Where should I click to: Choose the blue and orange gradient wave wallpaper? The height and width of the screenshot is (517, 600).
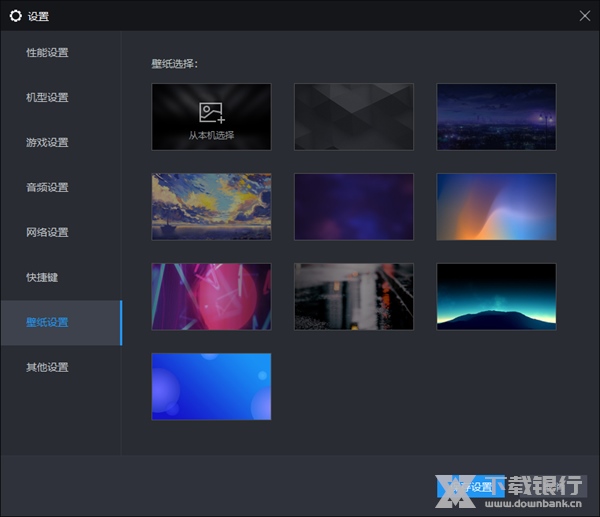[x=496, y=207]
